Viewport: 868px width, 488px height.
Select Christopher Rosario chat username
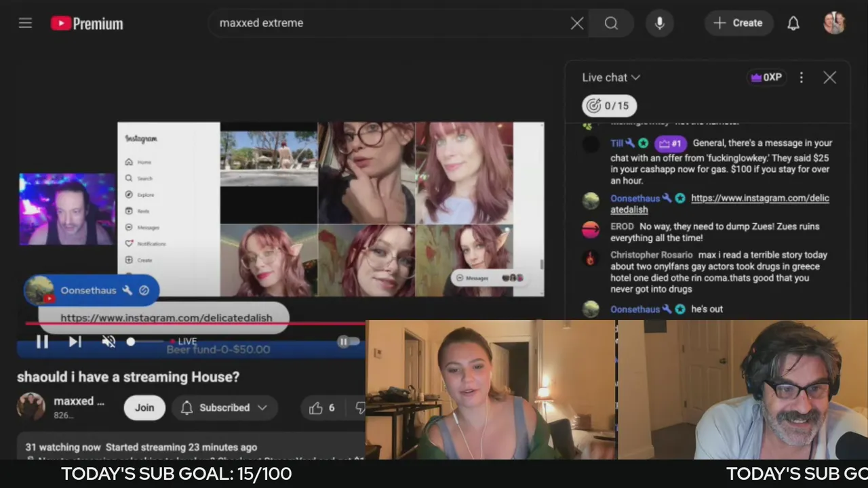(x=652, y=255)
